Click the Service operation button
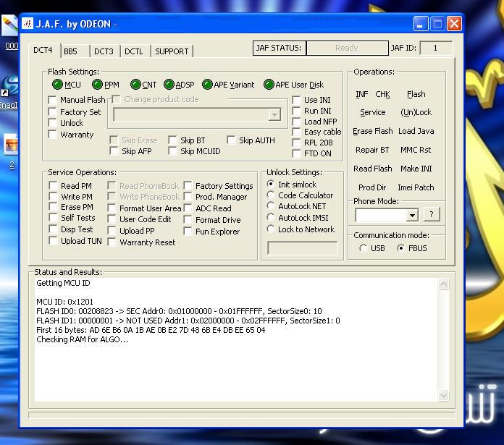 (372, 112)
